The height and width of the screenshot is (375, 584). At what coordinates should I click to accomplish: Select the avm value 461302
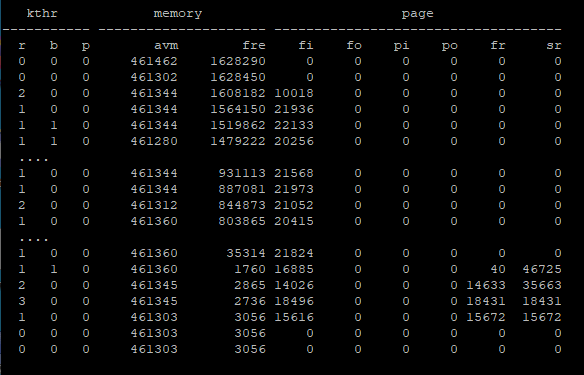tap(154, 77)
